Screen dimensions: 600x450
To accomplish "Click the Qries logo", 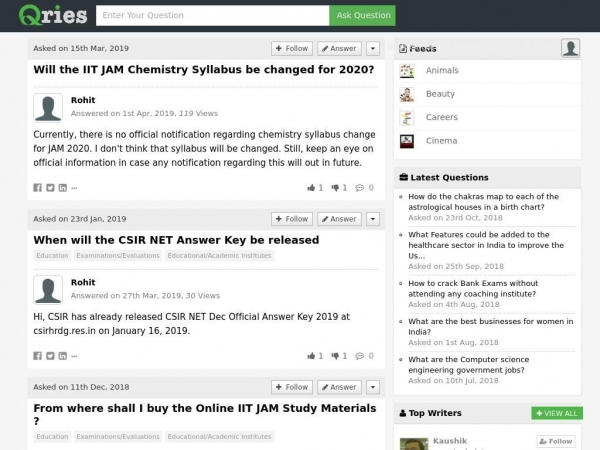I will tap(53, 15).
